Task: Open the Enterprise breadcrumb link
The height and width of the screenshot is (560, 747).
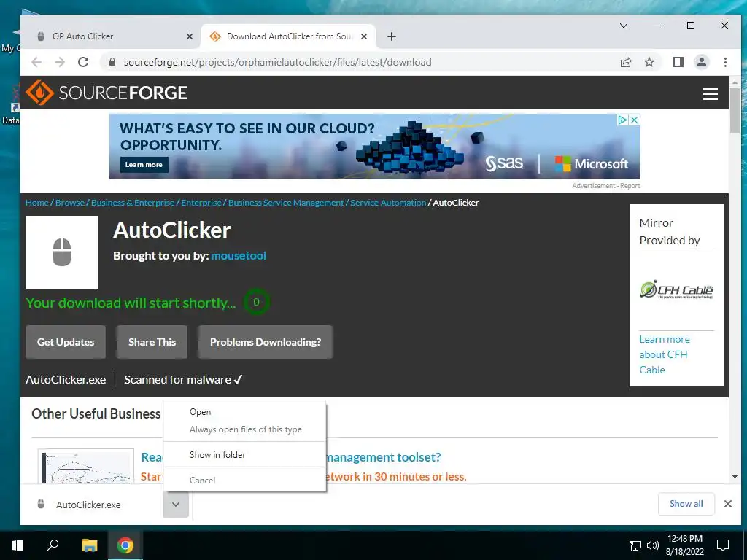Action: (x=201, y=203)
